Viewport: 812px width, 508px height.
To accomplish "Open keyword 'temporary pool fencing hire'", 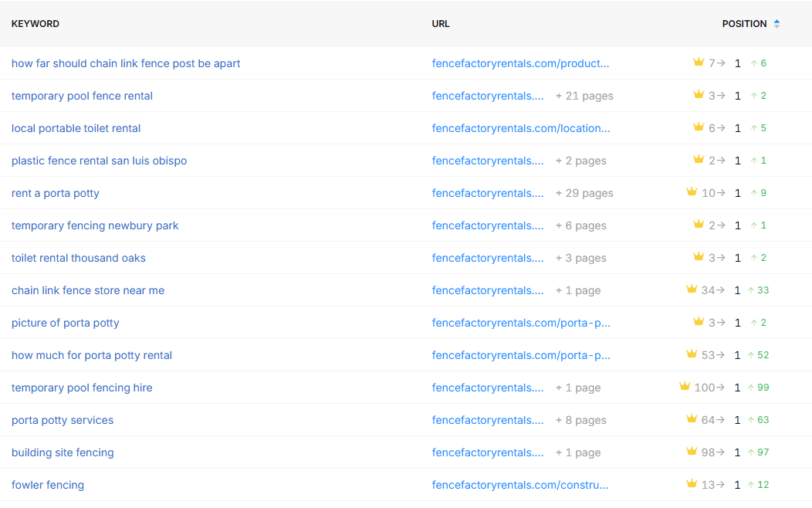I will [x=82, y=388].
